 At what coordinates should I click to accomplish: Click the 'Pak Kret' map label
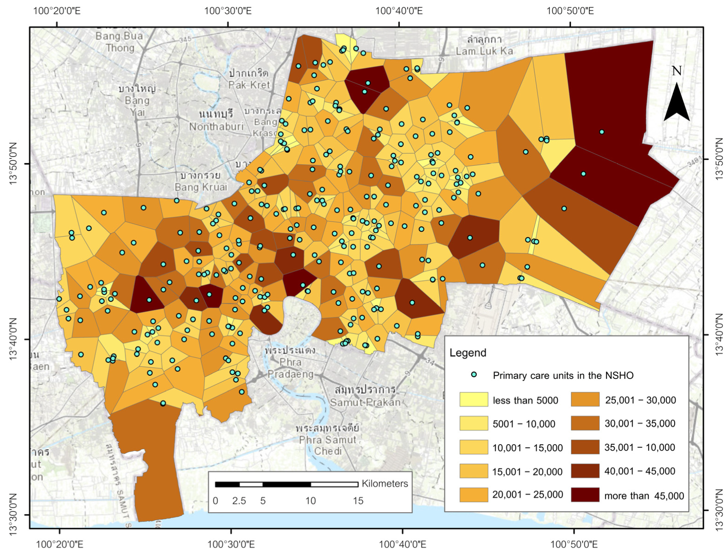click(x=249, y=85)
